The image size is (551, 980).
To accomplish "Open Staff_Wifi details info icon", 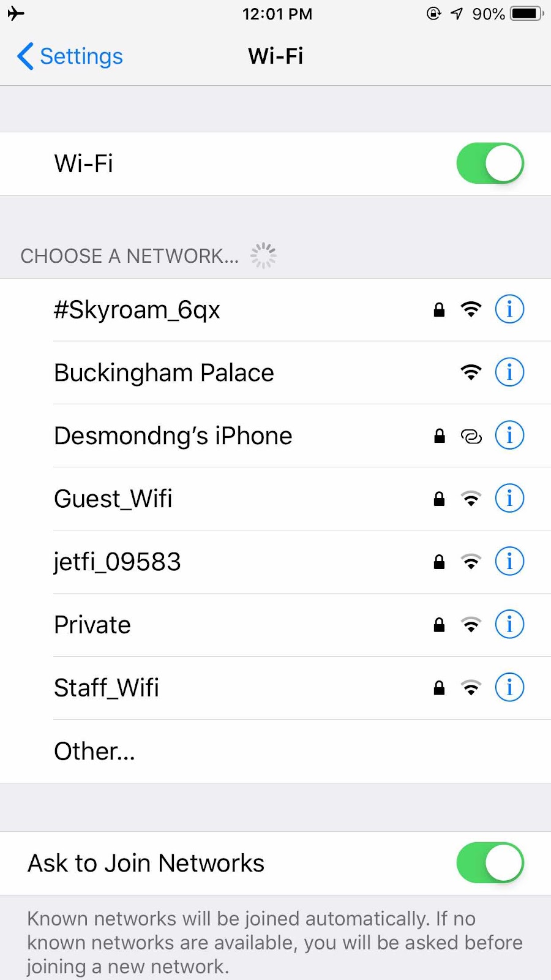I will coord(509,688).
